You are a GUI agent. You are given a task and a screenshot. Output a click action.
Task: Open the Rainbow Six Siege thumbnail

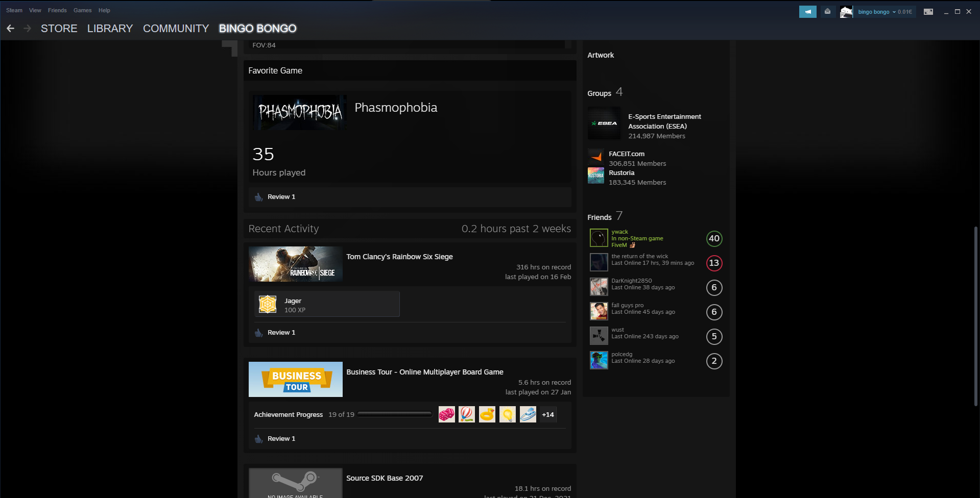pyautogui.click(x=296, y=264)
